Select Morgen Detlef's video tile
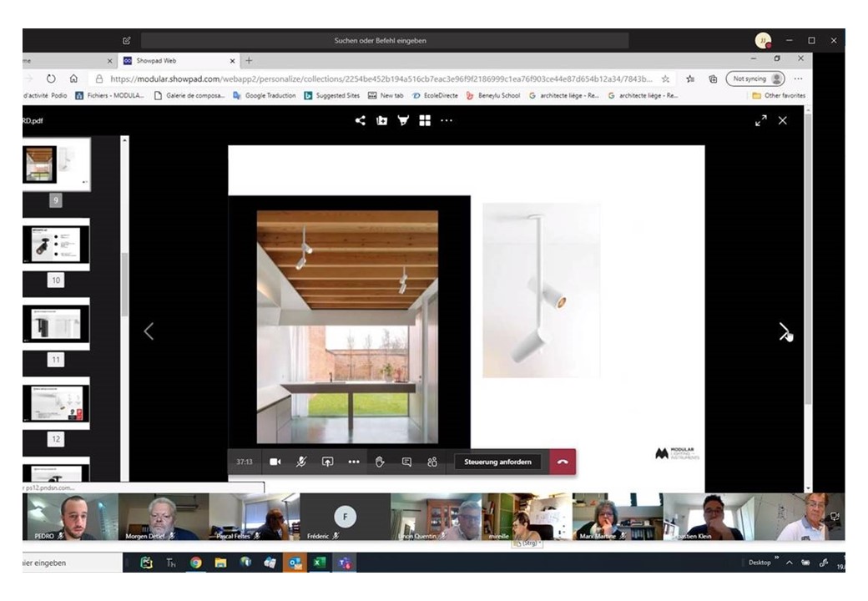The width and height of the screenshot is (868, 601). (164, 517)
